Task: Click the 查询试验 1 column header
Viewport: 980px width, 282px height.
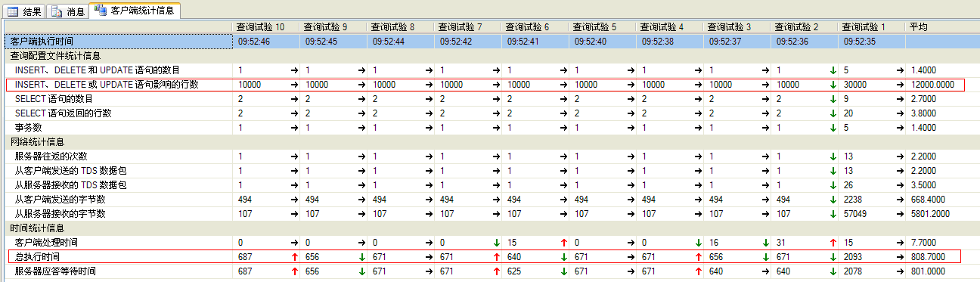Action: (x=871, y=26)
